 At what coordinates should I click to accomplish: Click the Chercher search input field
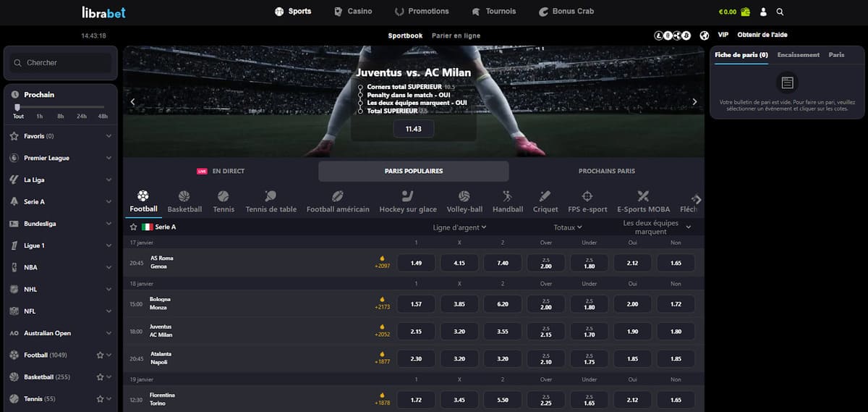click(65, 63)
